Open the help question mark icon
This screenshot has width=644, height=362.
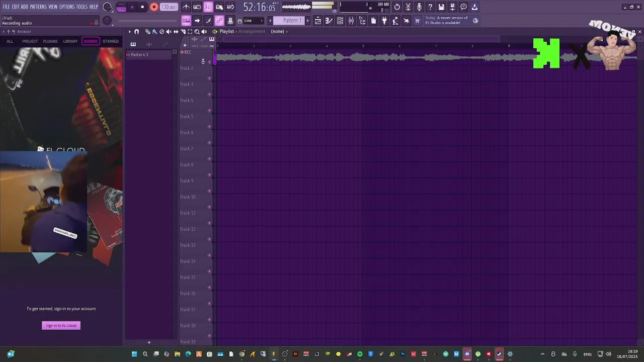pos(430,7)
